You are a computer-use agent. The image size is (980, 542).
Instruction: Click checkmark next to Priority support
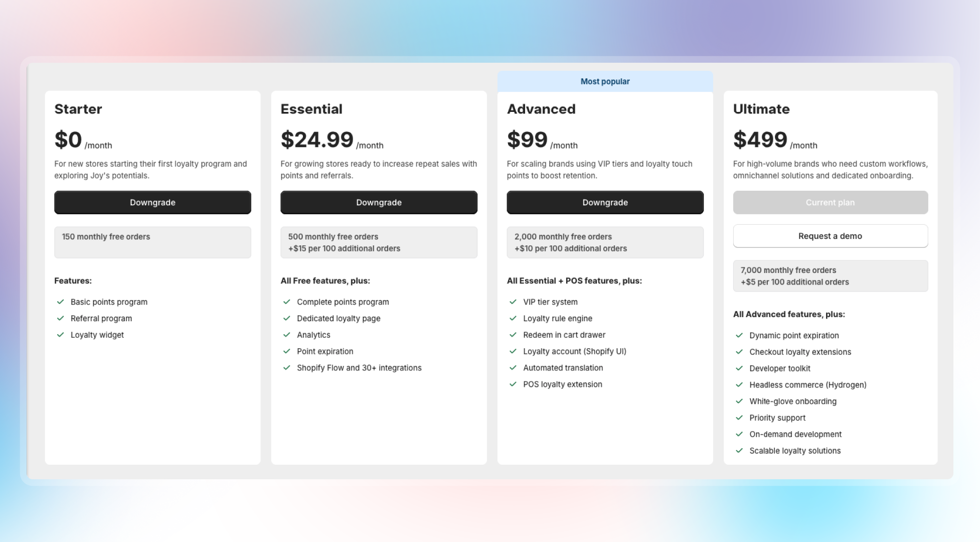pyautogui.click(x=739, y=418)
